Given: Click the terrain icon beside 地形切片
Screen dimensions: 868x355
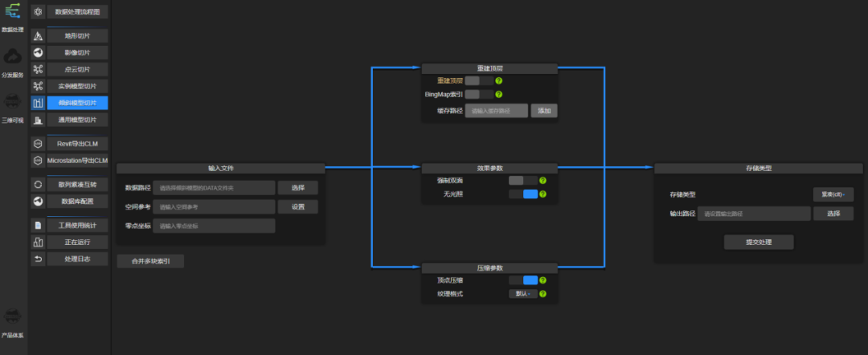Looking at the screenshot, I should click(39, 36).
